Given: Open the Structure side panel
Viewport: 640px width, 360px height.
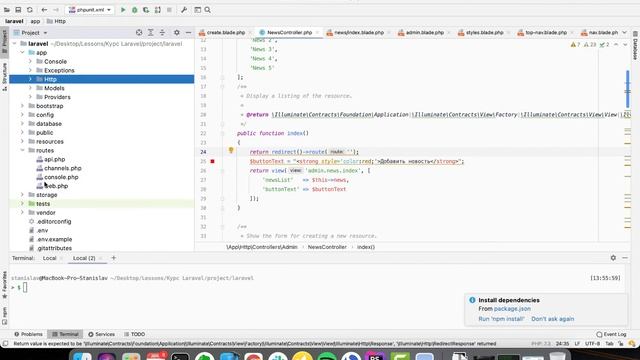Looking at the screenshot, I should [x=4, y=77].
